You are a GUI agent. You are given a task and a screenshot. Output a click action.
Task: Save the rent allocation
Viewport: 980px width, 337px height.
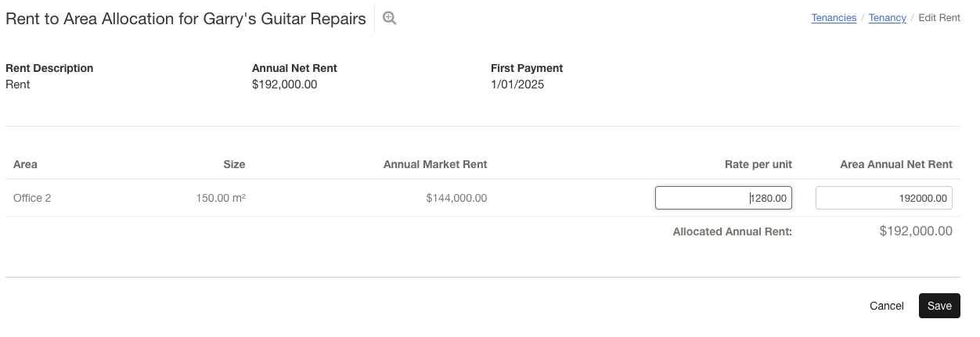[939, 306]
